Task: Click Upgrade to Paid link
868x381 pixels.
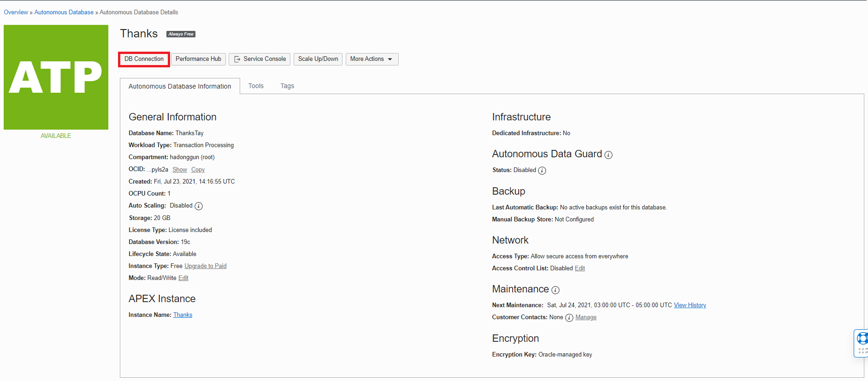Action: tap(206, 266)
